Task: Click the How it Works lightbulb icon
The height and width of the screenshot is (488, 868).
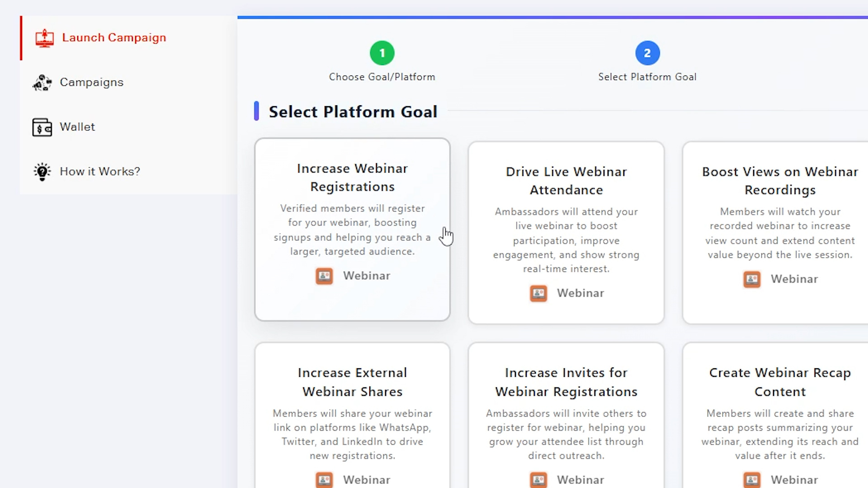Action: click(x=42, y=172)
